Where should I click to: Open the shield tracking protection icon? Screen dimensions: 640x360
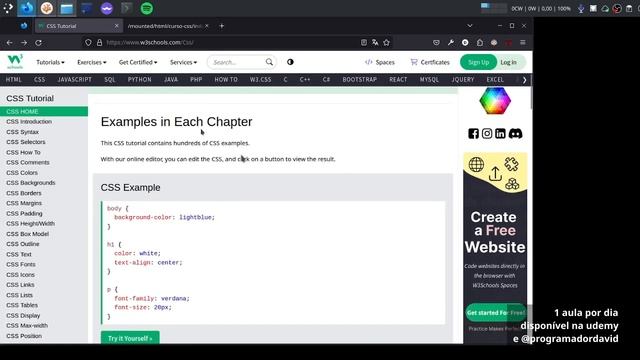coord(88,42)
